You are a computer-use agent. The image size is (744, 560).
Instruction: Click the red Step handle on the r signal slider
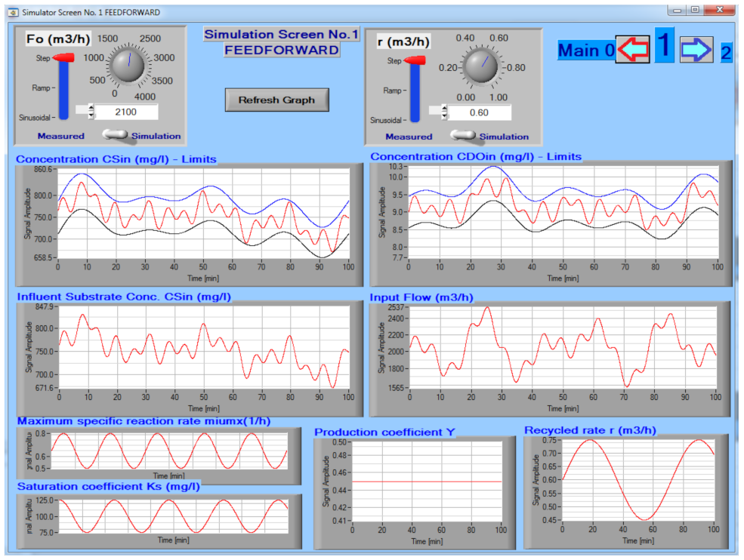(414, 60)
